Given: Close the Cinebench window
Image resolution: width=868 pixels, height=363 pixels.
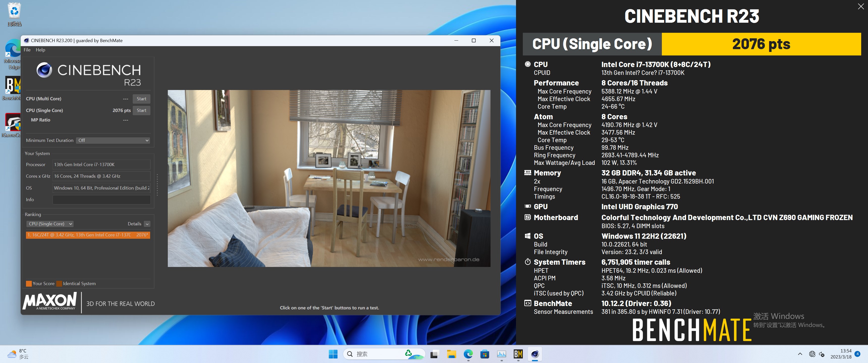Looking at the screenshot, I should coord(491,40).
